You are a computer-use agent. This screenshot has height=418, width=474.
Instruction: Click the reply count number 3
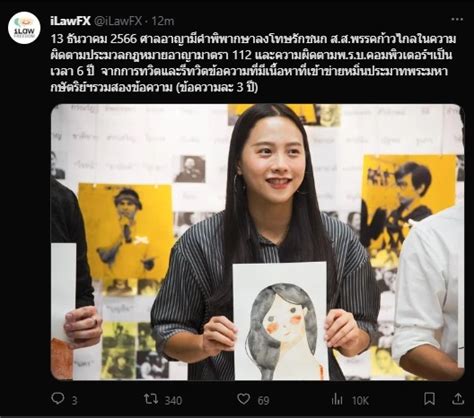point(74,400)
